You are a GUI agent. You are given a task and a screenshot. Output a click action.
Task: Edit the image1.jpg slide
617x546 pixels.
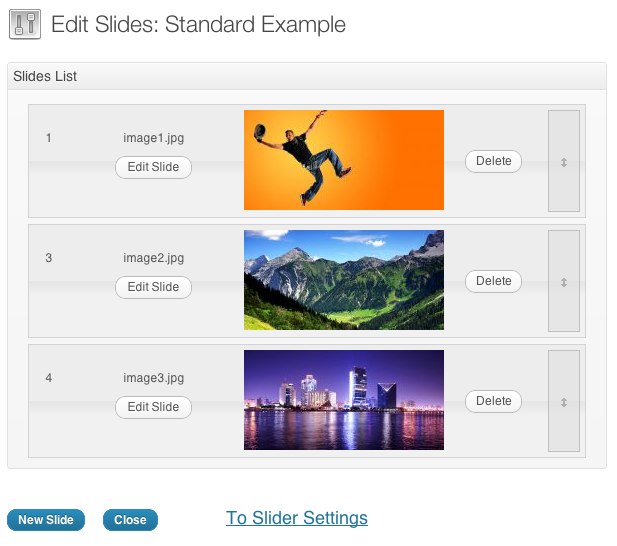point(153,167)
